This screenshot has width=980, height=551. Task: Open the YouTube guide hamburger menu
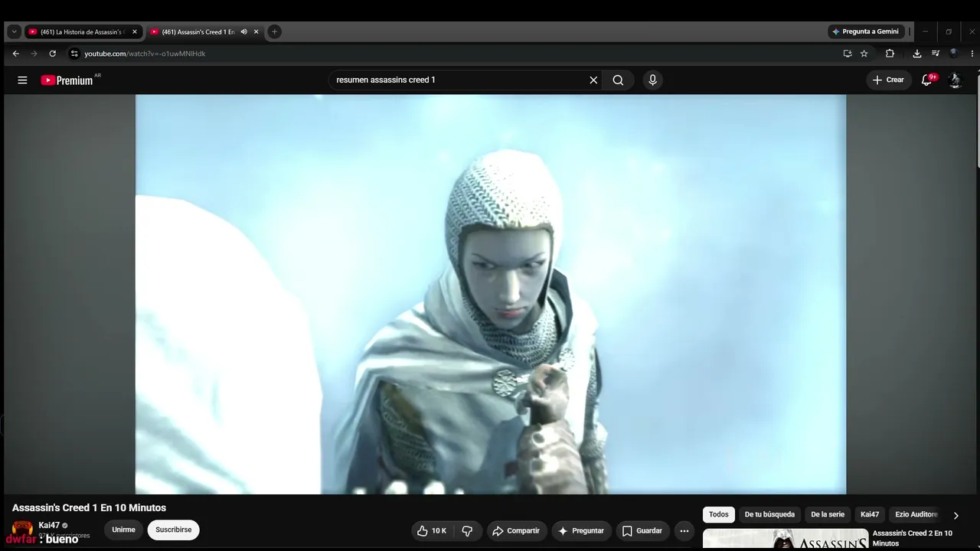[x=22, y=80]
